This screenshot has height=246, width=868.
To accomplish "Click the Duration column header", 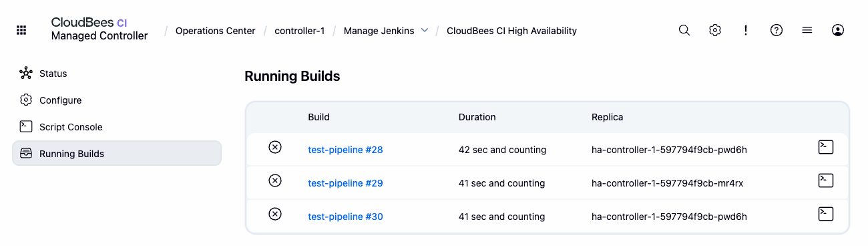I will pos(477,117).
